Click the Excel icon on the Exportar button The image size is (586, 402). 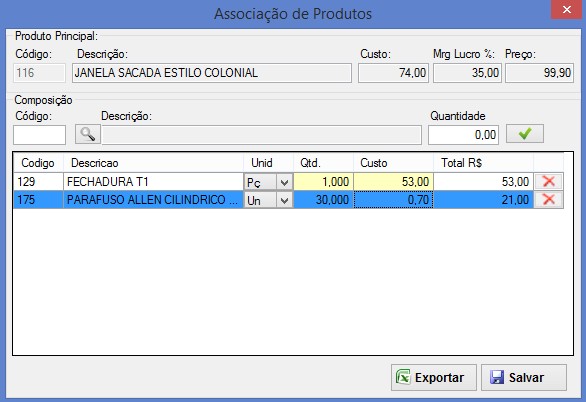pos(403,377)
